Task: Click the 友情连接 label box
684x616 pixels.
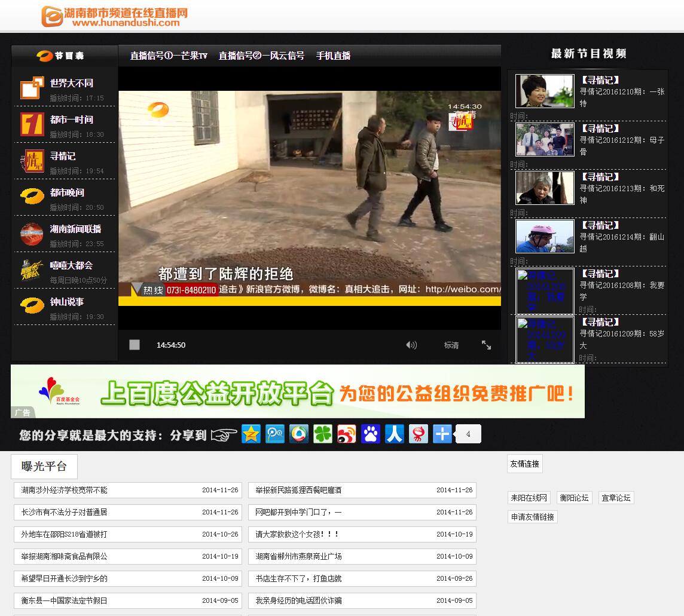Action: click(525, 464)
